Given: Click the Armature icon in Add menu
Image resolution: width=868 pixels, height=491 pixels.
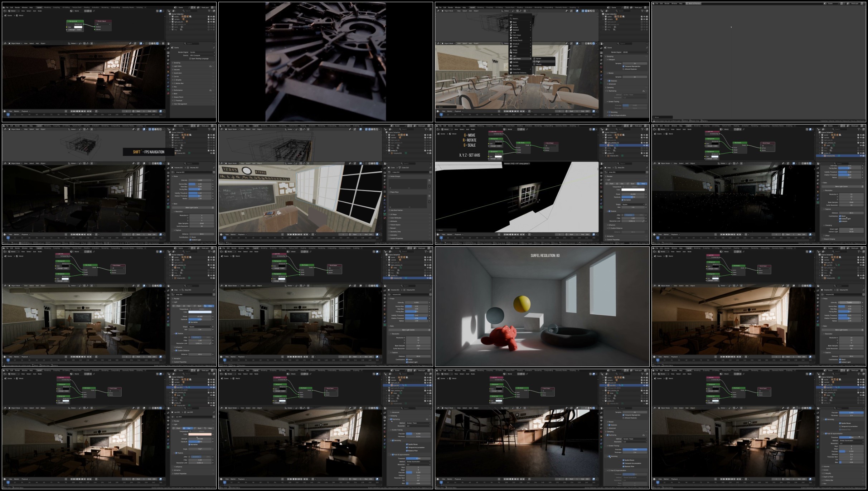Looking at the screenshot, I should 511,44.
